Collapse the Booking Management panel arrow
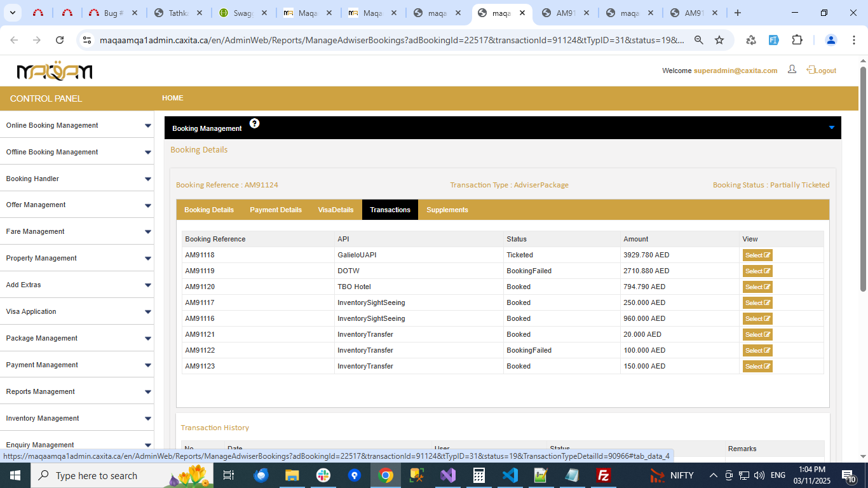 pos(831,128)
